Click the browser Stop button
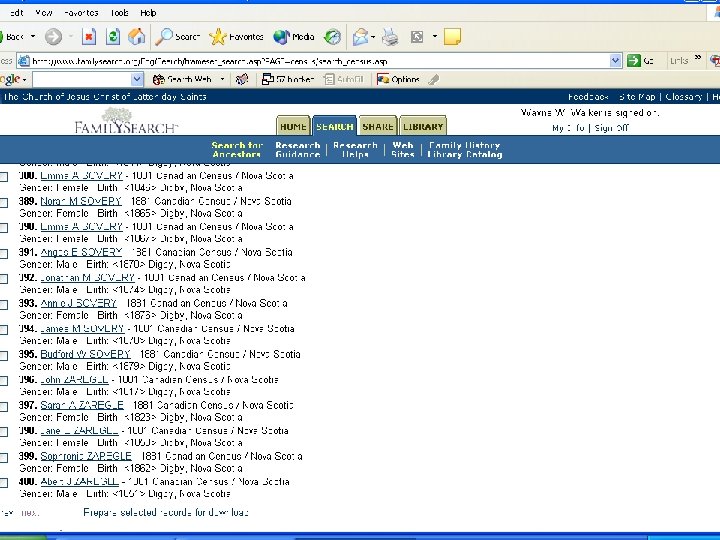The width and height of the screenshot is (720, 540). pyautogui.click(x=89, y=37)
